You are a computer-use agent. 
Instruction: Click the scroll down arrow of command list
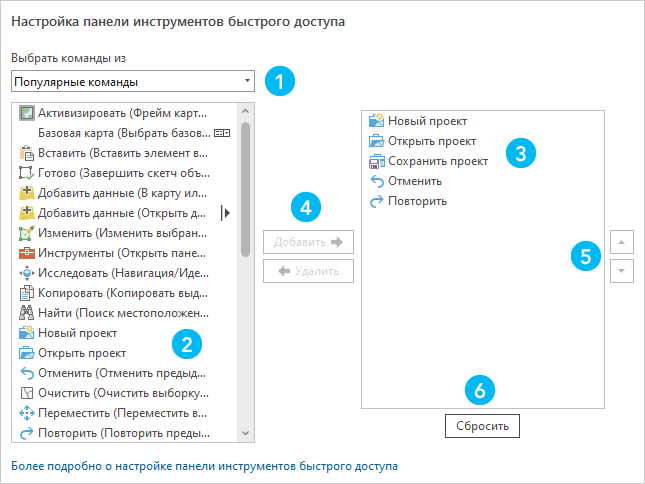(x=246, y=433)
